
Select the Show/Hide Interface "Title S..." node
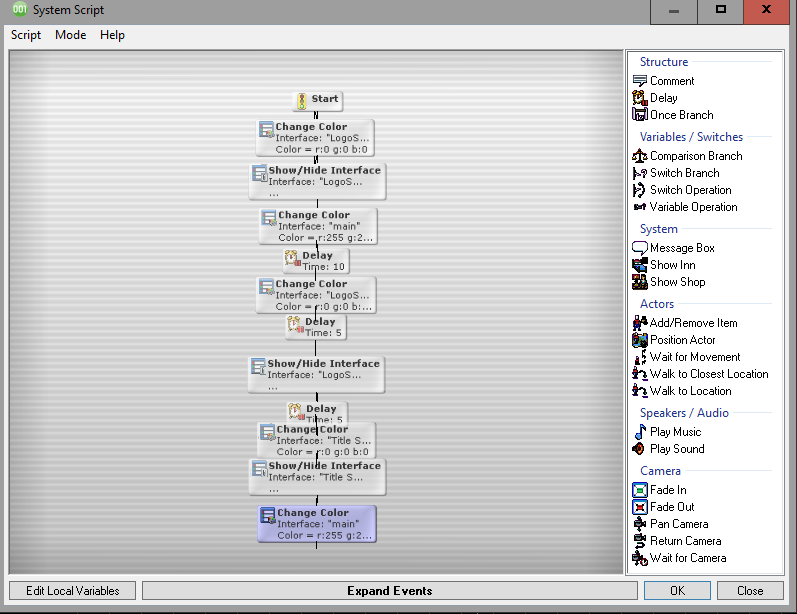click(x=317, y=477)
